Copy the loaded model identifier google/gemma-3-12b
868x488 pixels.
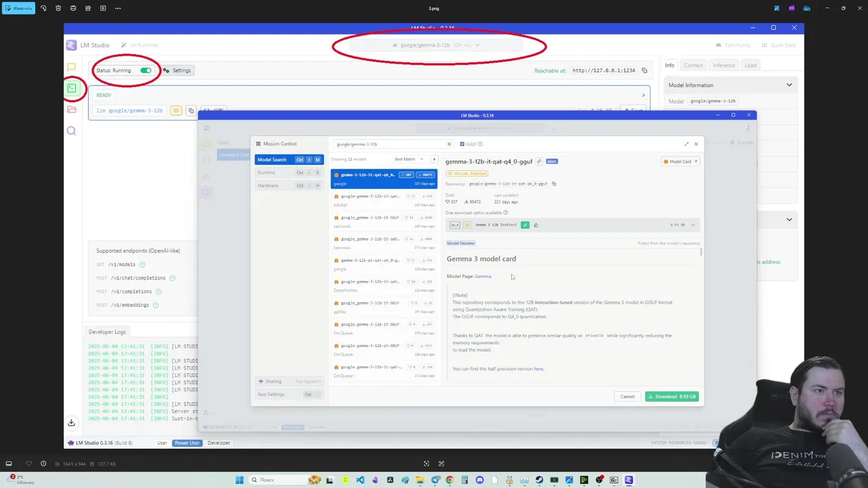coord(191,110)
